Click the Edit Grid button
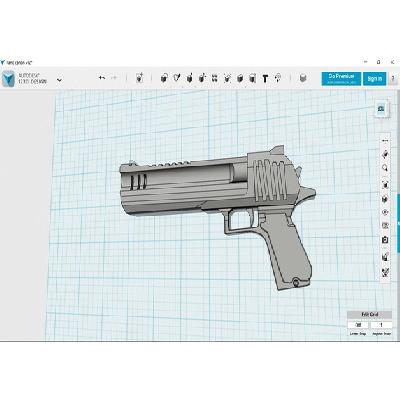This screenshot has width=400, height=400. pyautogui.click(x=370, y=315)
